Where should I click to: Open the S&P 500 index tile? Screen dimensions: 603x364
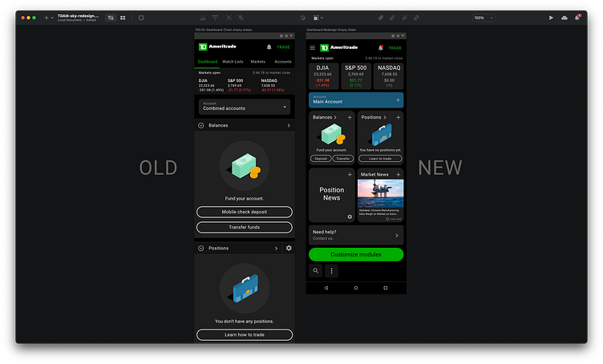[356, 76]
